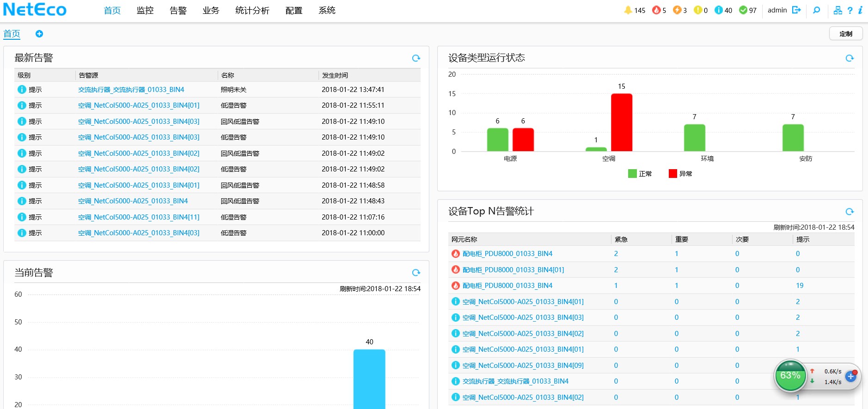Toggle the 正常 legend series in chart

640,174
